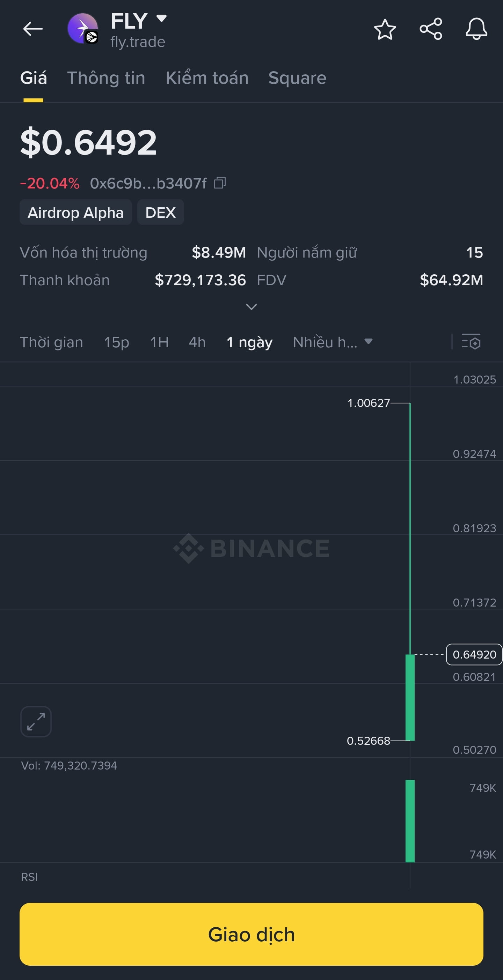Open the share icon
Viewport: 503px width, 980px height.
pyautogui.click(x=431, y=29)
